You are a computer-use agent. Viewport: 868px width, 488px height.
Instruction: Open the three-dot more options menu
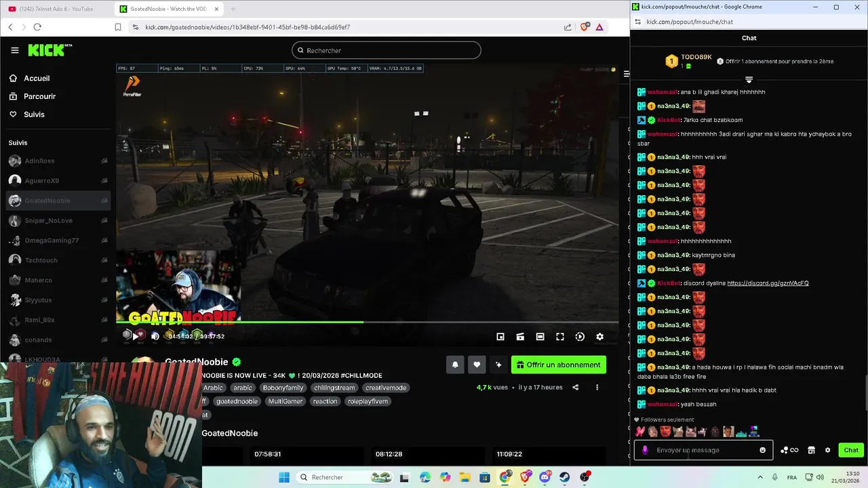coord(597,388)
